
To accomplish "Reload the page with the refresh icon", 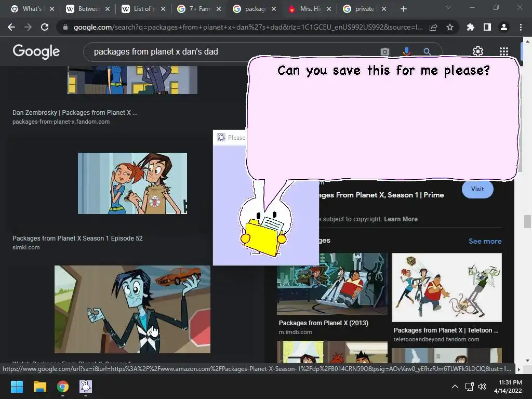I will (45, 27).
